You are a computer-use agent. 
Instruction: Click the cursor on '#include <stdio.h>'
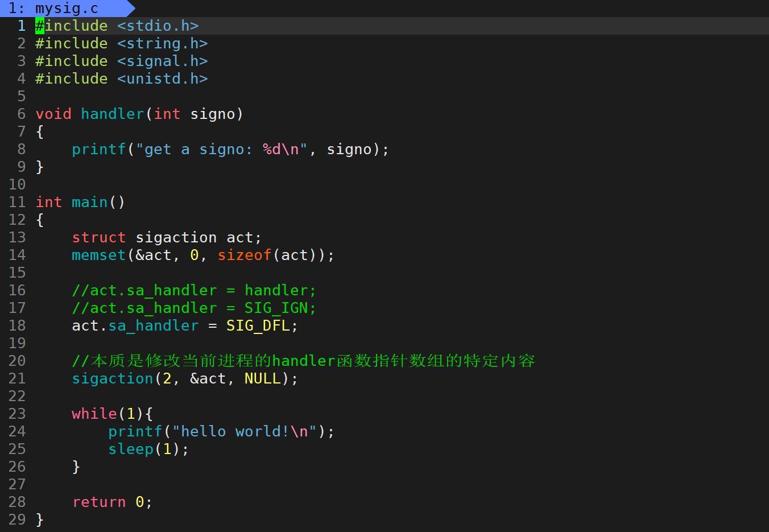click(x=40, y=26)
